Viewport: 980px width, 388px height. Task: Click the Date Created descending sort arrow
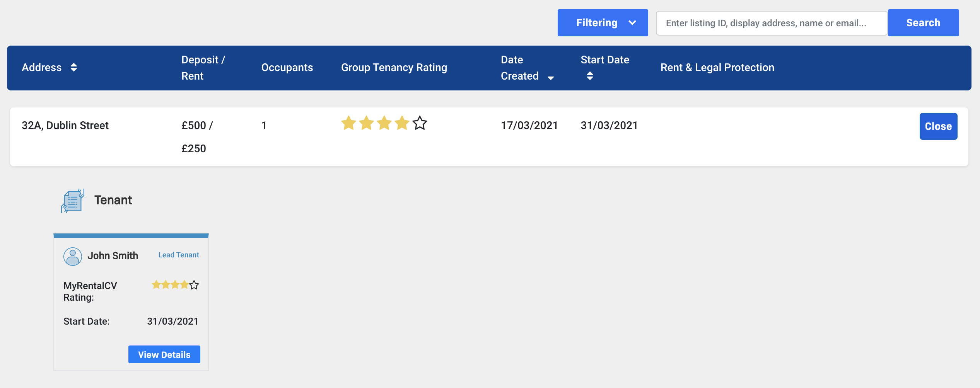coord(551,78)
